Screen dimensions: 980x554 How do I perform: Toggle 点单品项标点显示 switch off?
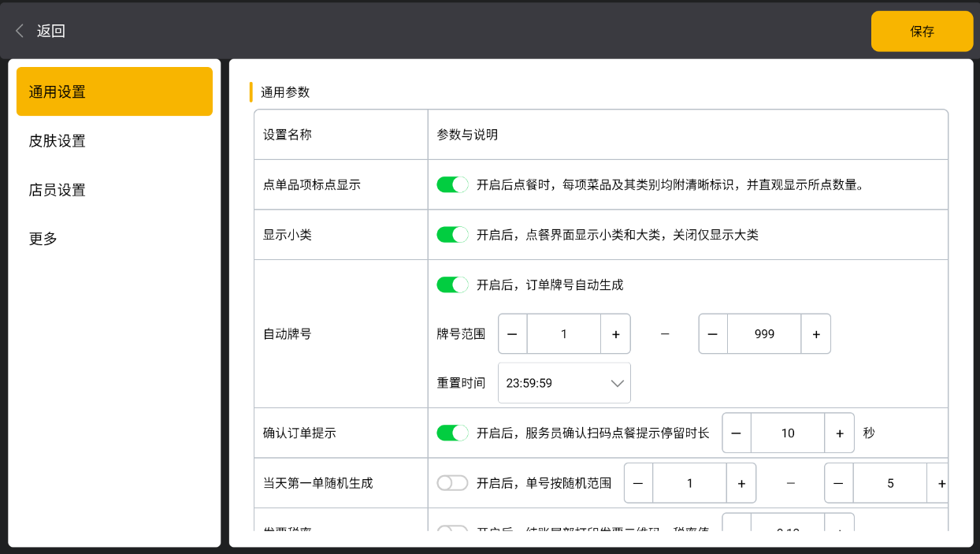tap(452, 184)
